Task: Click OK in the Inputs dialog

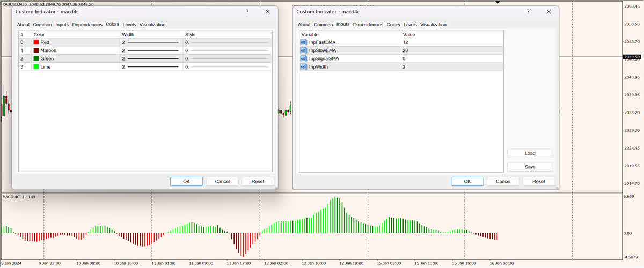Action: tap(467, 181)
